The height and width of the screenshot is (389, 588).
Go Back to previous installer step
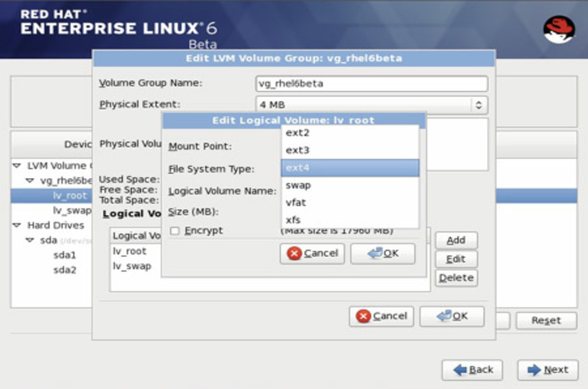coord(472,370)
